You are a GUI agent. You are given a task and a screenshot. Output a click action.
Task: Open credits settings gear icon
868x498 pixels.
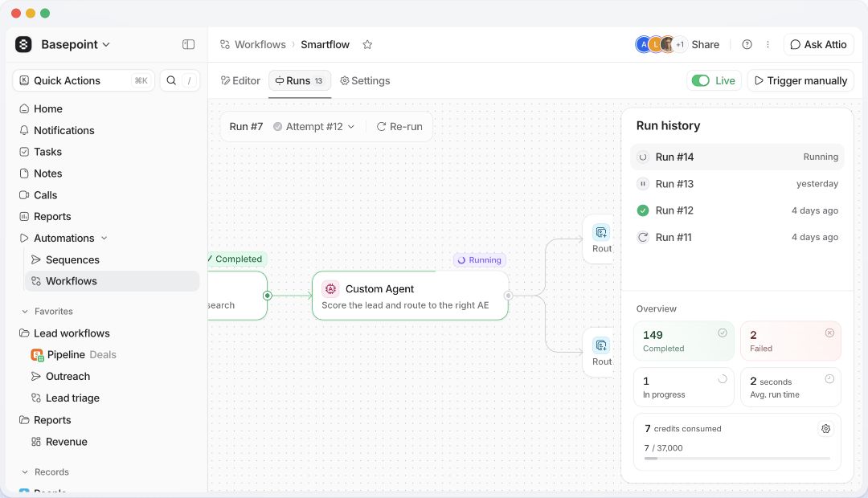point(825,429)
